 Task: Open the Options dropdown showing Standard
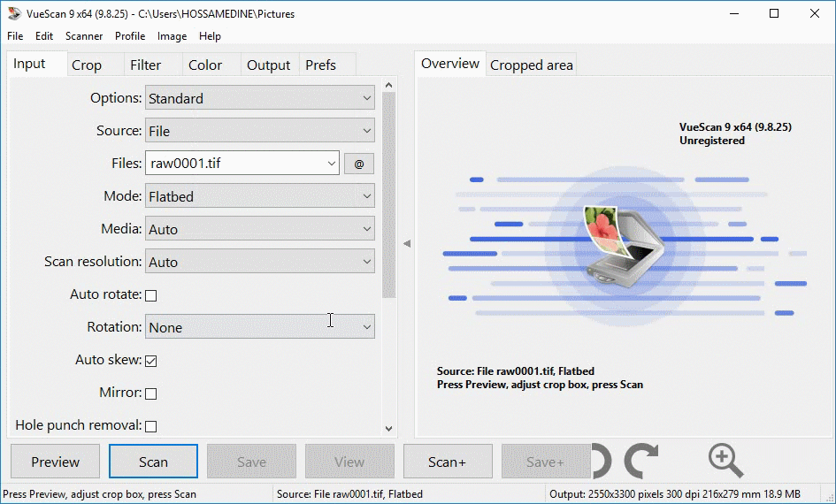[260, 98]
